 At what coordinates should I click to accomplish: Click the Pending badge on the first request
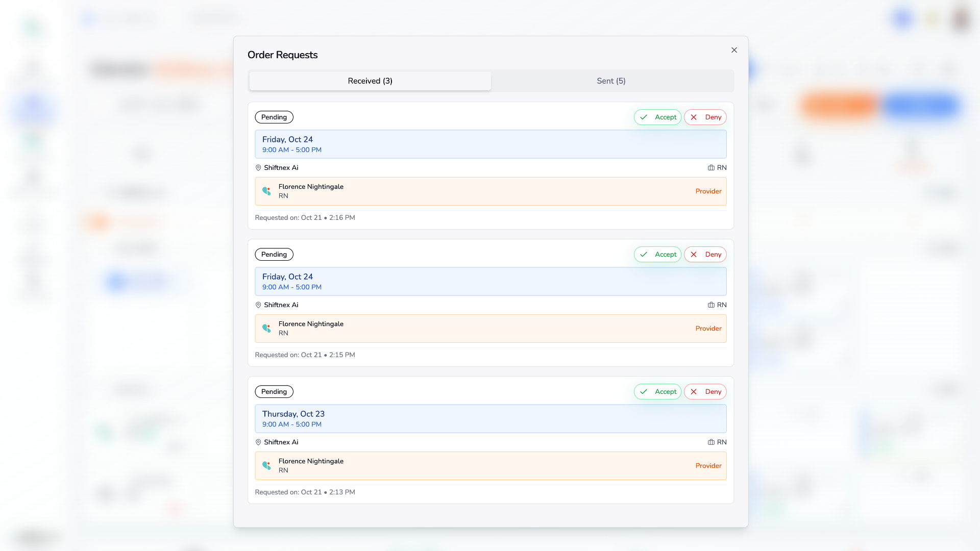[x=274, y=117]
